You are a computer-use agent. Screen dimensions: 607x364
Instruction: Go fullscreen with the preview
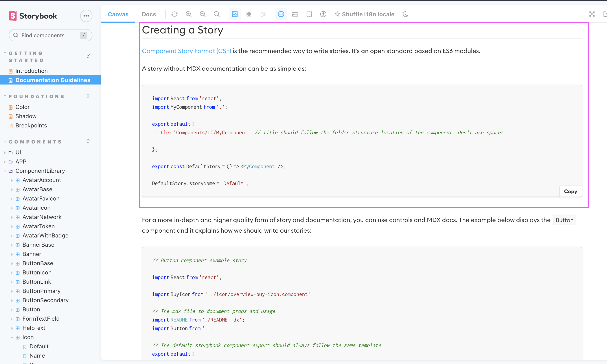(x=592, y=14)
